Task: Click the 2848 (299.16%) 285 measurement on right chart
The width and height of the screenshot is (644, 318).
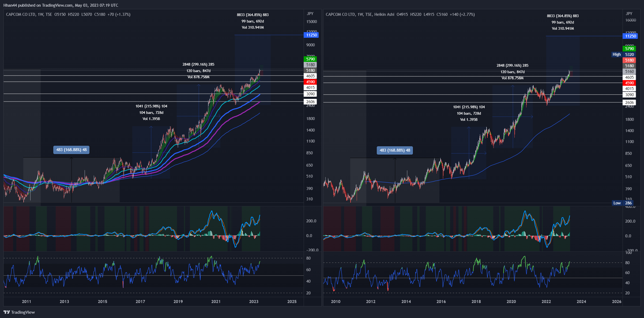Action: [x=513, y=66]
